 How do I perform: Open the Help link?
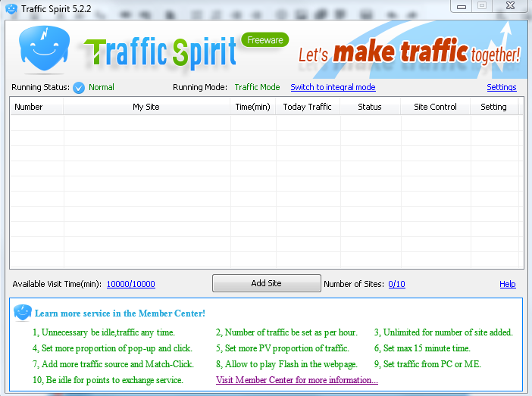(x=507, y=284)
